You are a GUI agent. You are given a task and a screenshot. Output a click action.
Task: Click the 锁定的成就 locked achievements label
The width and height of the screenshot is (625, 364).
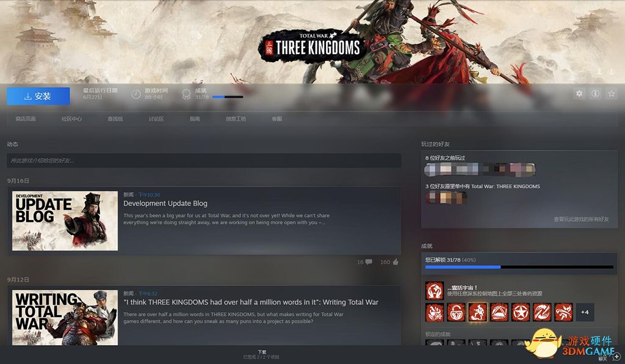point(438,334)
